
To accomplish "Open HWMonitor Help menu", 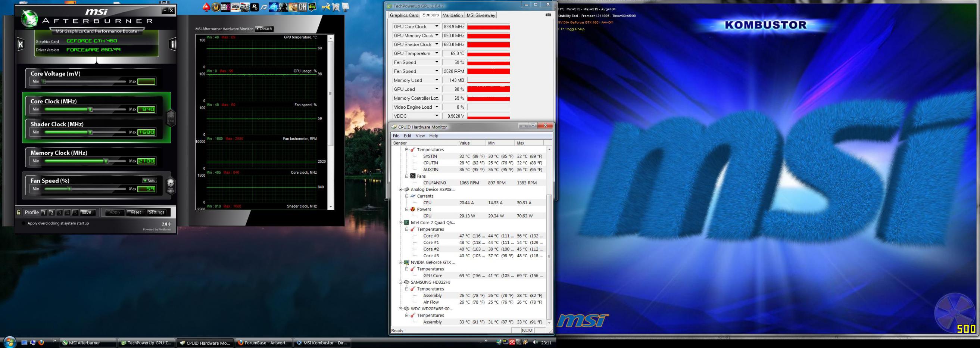I will point(434,136).
